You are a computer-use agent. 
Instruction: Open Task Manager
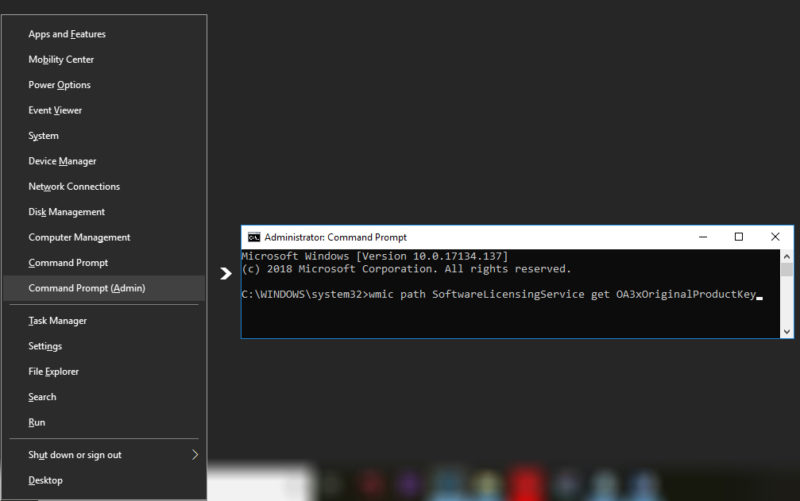click(57, 321)
